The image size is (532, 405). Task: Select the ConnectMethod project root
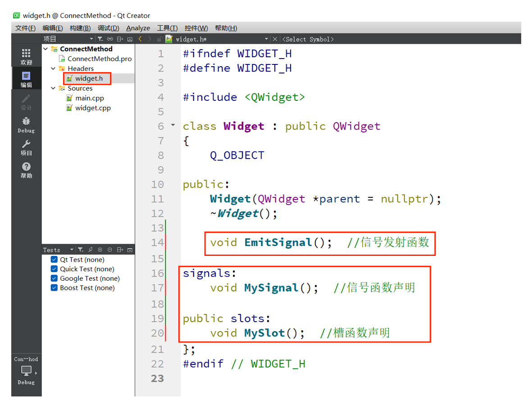click(86, 49)
